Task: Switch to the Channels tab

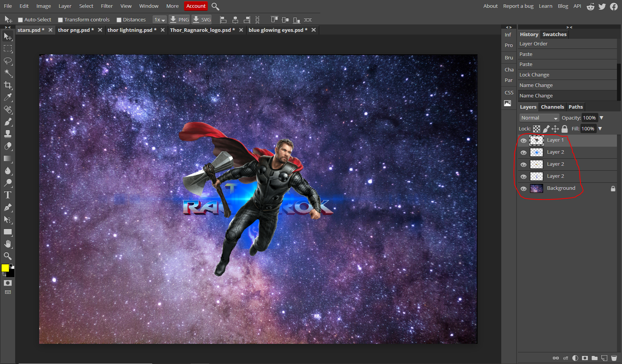Action: (x=553, y=107)
